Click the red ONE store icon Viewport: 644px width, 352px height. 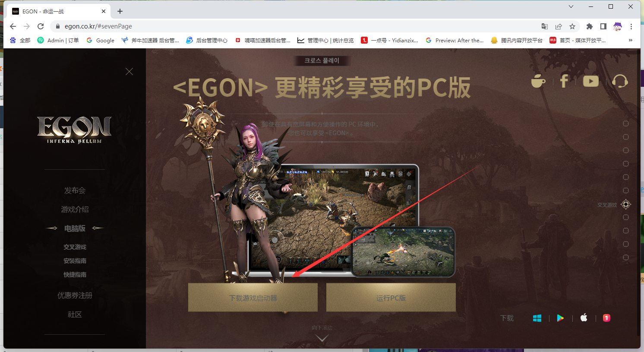(606, 318)
